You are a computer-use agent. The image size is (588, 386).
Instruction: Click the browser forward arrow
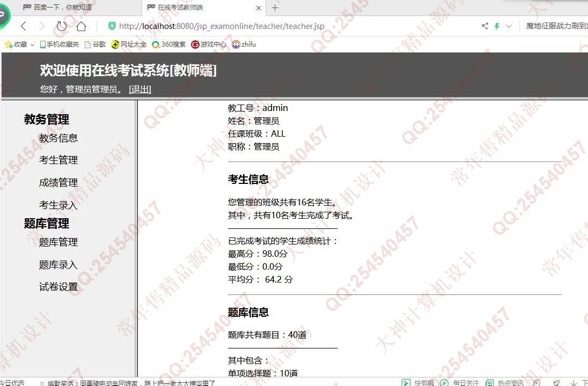coord(42,26)
